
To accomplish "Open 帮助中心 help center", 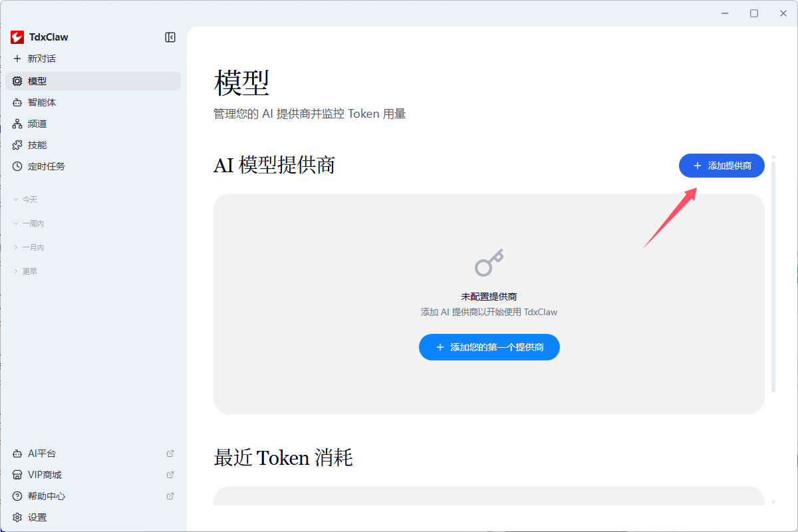I will point(93,496).
